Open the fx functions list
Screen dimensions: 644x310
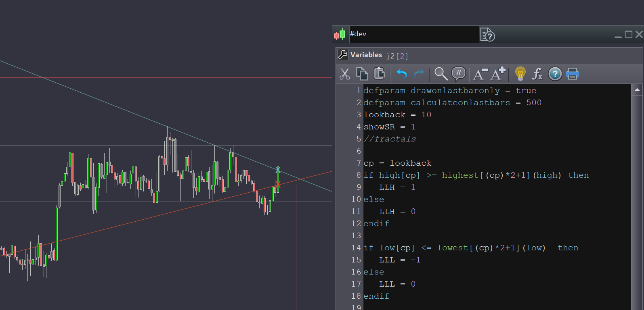point(537,74)
